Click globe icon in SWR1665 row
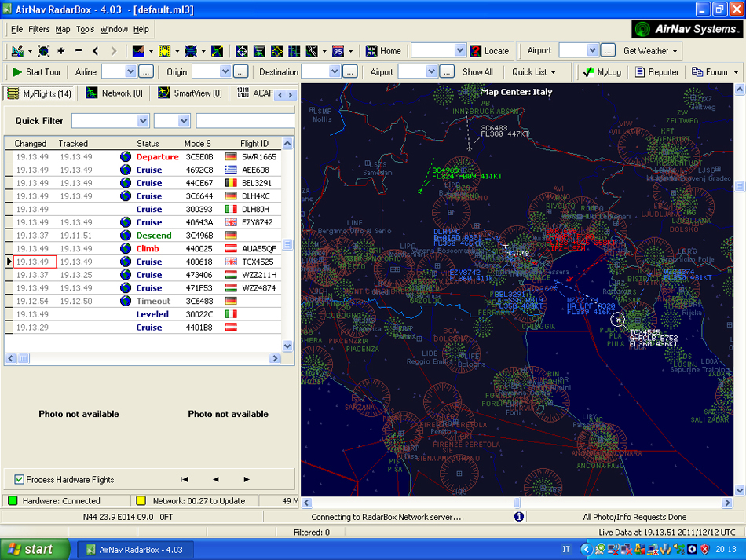 [126, 156]
